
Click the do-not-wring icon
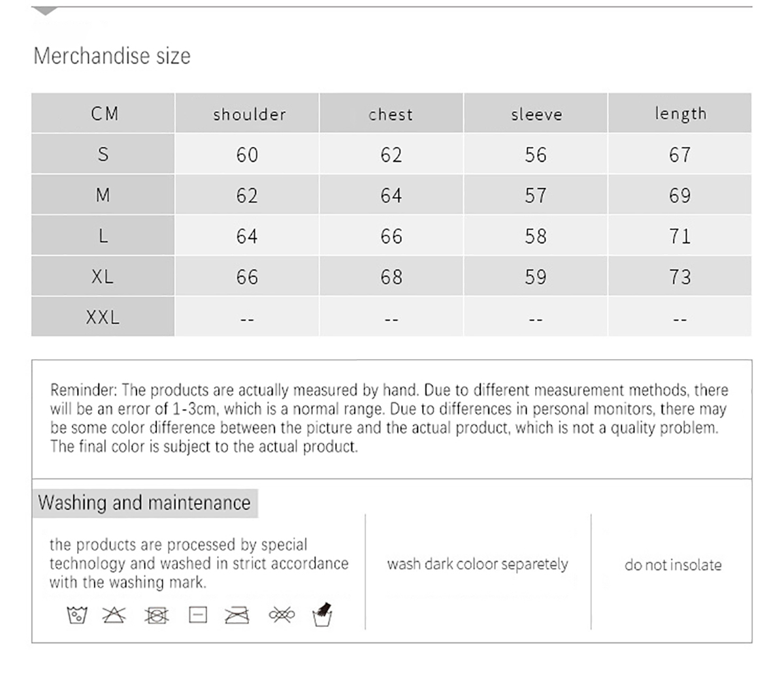point(282,614)
